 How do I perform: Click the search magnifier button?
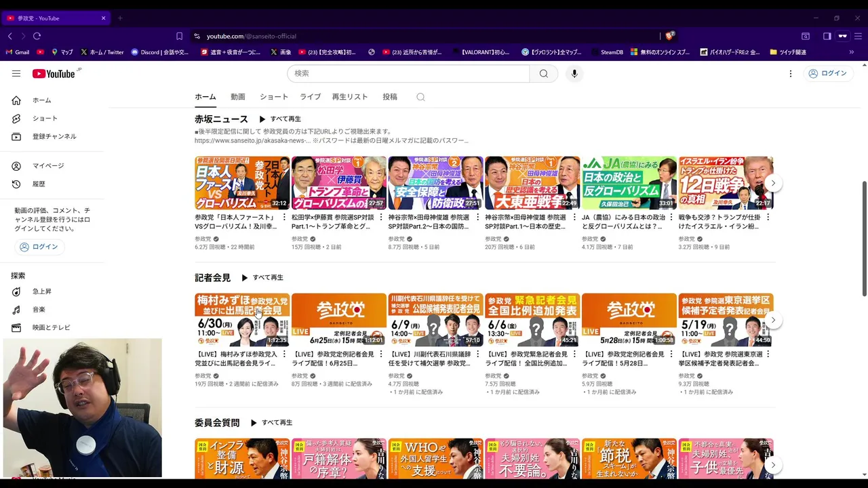[544, 73]
